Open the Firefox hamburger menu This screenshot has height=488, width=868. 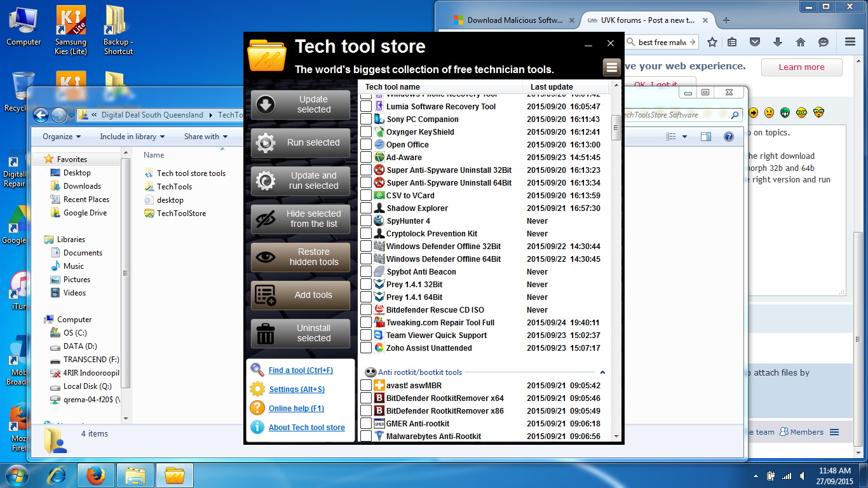(850, 42)
